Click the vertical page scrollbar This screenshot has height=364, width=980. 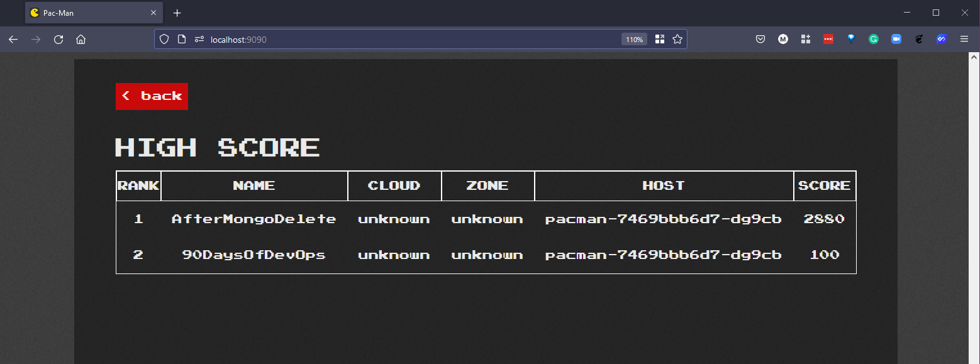click(x=976, y=189)
